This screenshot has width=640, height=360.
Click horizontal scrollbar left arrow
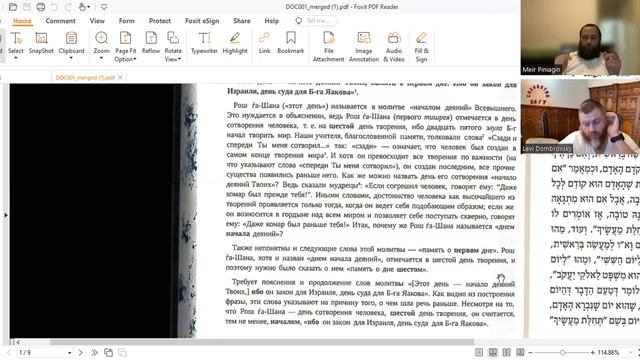(x=18, y=342)
